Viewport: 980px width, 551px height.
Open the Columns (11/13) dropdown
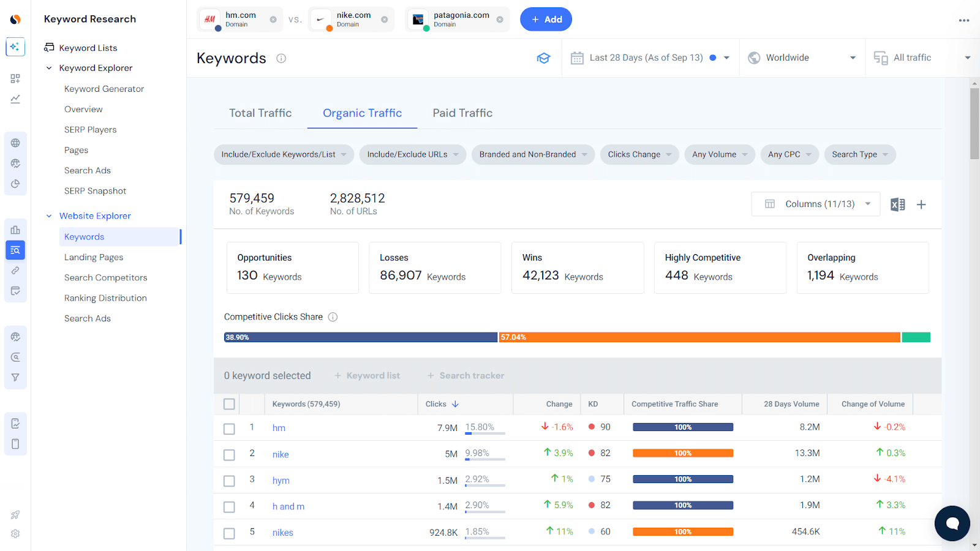coord(815,204)
